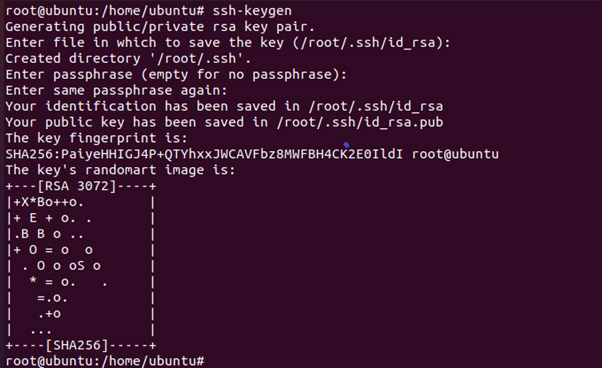The width and height of the screenshot is (602, 368).
Task: Click the small blue dot above the fingerprint
Action: pos(347,145)
